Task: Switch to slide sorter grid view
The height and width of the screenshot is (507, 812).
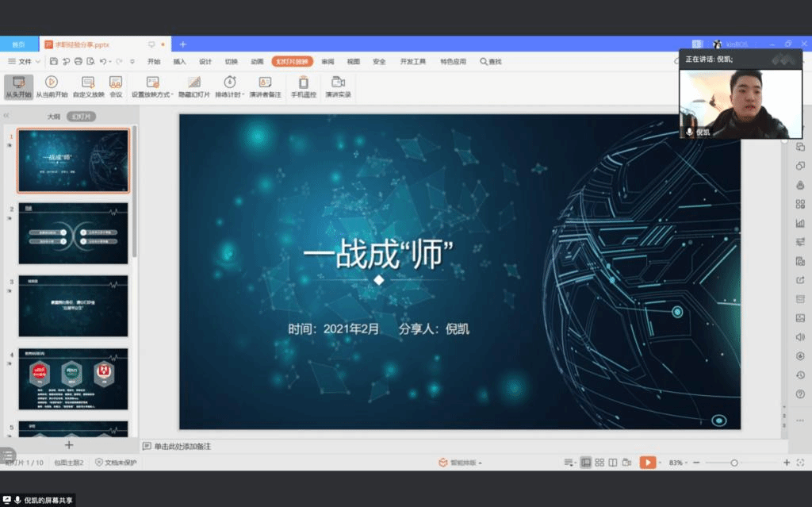Action: click(599, 463)
